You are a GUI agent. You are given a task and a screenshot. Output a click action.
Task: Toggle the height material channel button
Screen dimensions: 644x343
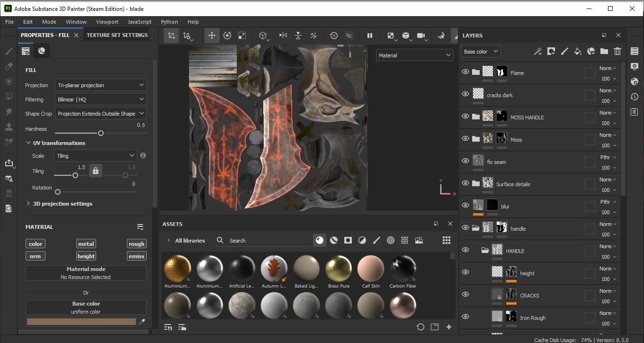[x=86, y=256]
